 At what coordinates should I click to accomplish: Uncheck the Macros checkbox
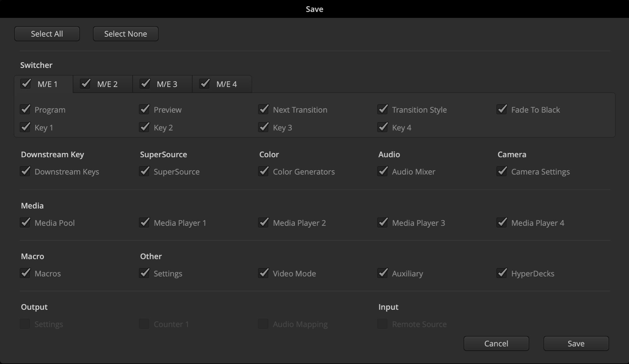25,273
